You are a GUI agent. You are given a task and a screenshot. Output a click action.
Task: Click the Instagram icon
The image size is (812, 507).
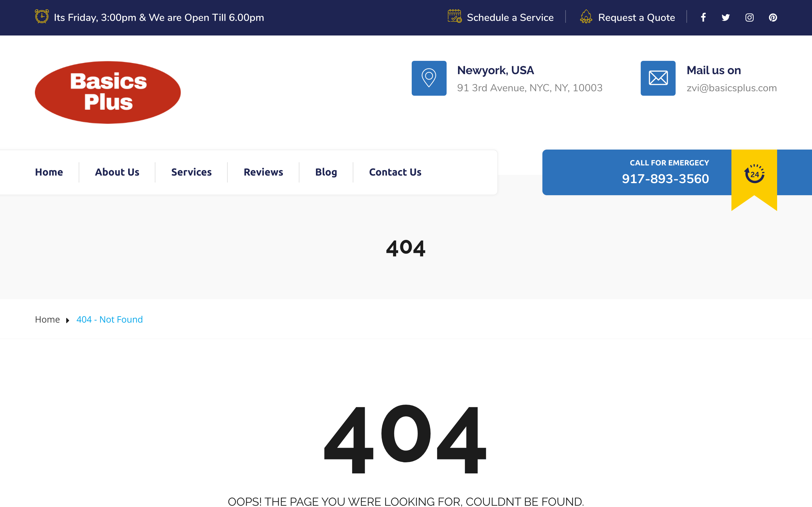[749, 17]
